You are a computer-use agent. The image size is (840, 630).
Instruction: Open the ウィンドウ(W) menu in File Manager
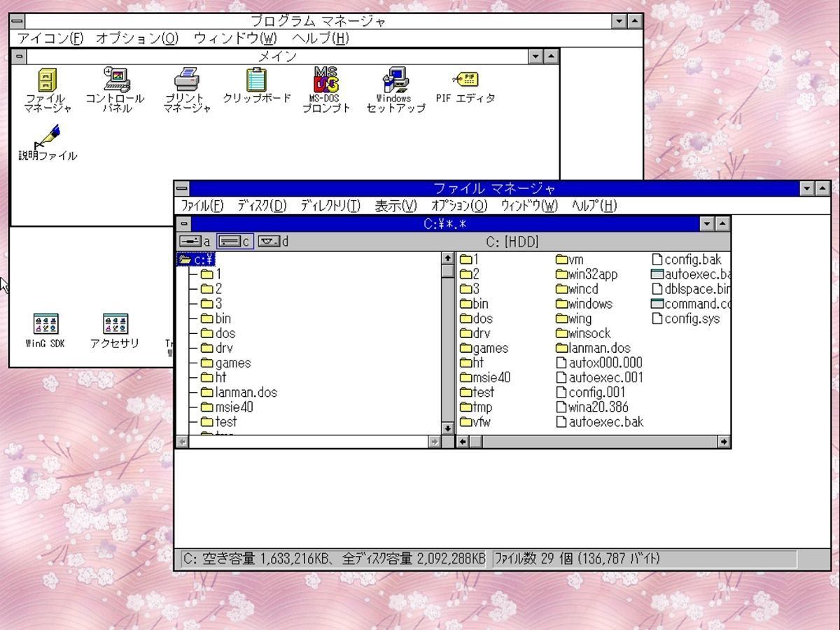coord(529,205)
